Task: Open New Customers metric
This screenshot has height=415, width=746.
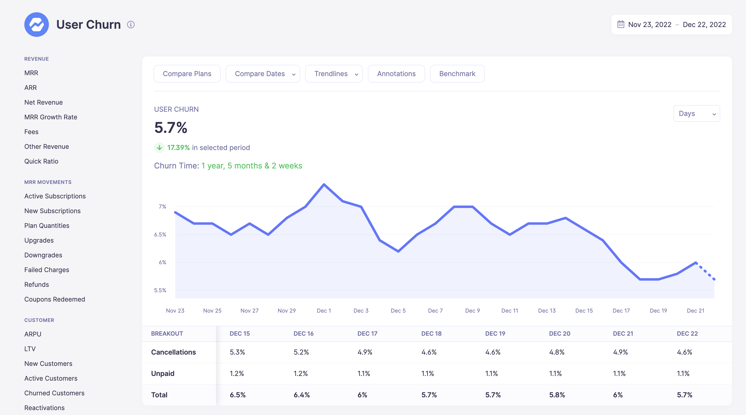Action: 48,364
